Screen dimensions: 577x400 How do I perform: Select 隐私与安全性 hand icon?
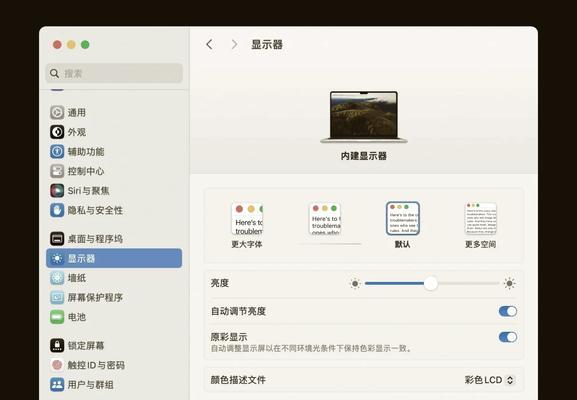pos(57,210)
